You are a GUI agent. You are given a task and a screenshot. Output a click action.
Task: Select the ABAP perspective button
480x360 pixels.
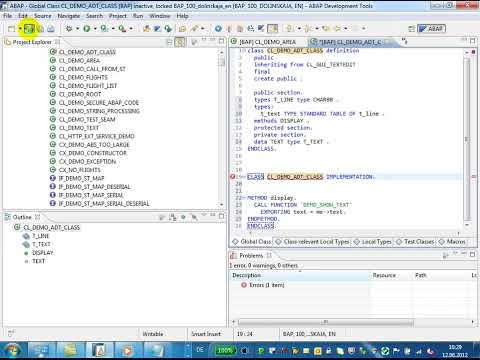[432, 29]
